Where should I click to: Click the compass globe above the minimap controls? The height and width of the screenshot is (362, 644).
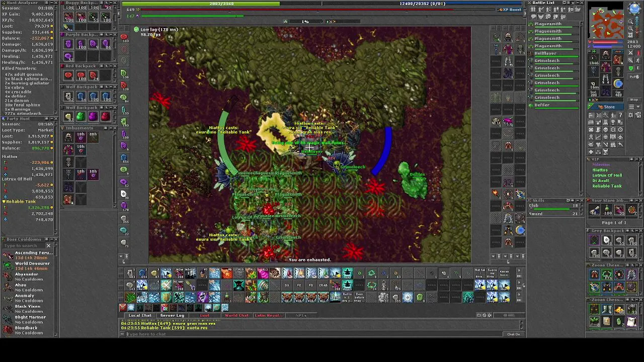pyautogui.click(x=635, y=8)
